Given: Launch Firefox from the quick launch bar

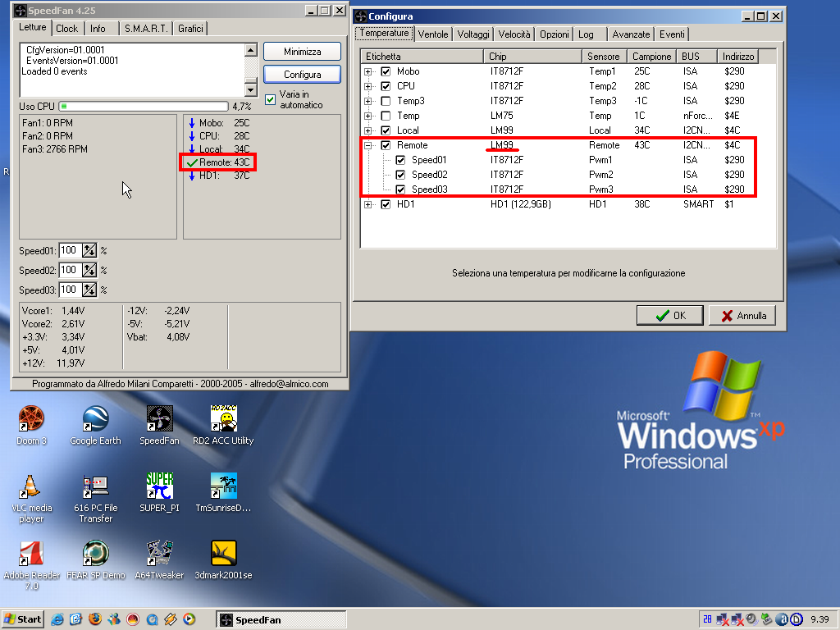Looking at the screenshot, I should tap(95, 619).
